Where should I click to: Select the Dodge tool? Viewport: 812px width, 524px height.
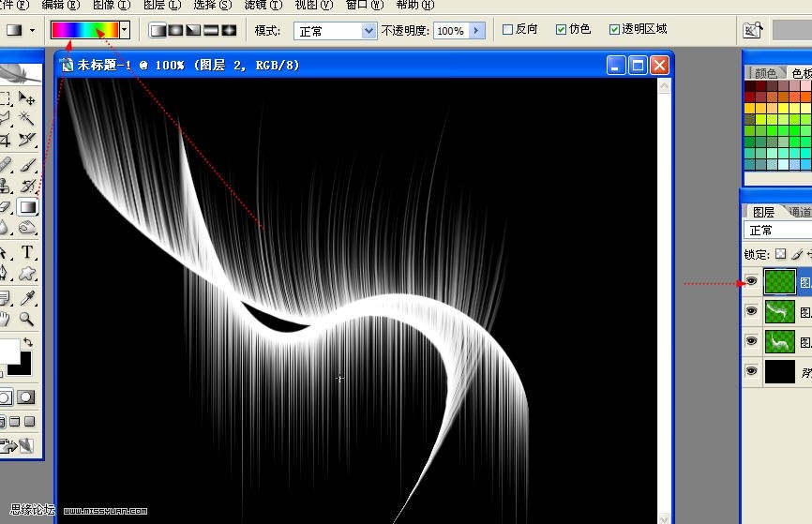pyautogui.click(x=27, y=228)
